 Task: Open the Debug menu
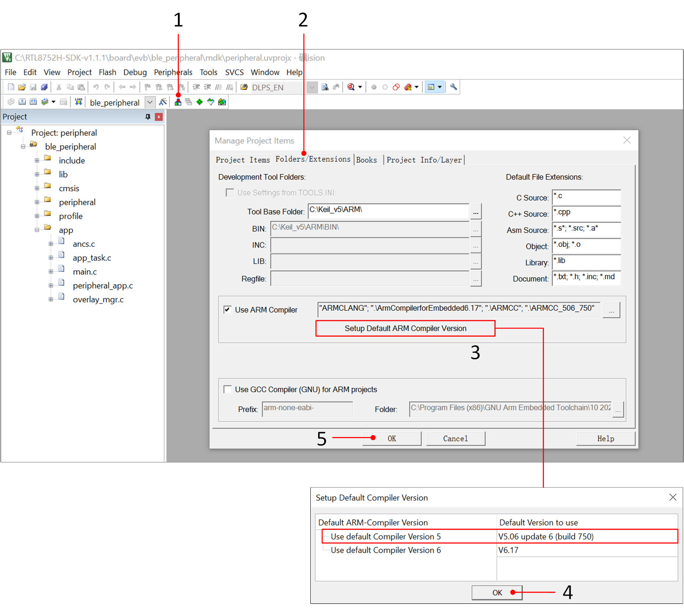(x=135, y=72)
